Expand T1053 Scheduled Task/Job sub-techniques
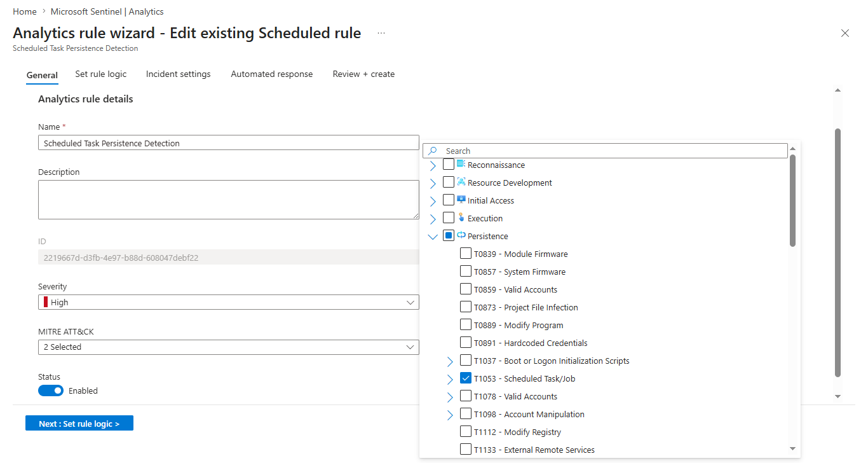 450,379
